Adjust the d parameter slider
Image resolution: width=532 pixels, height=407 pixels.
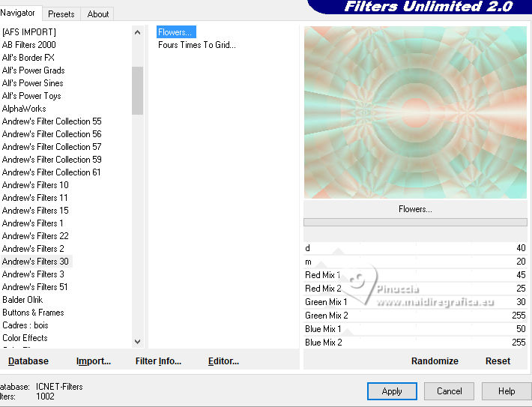pos(415,248)
